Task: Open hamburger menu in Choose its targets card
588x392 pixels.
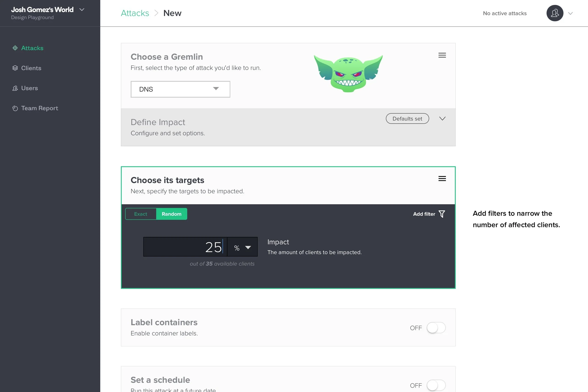Action: (x=442, y=179)
